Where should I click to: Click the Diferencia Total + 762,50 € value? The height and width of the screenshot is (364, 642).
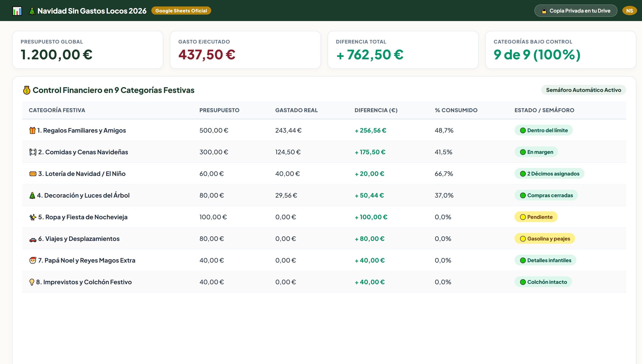click(x=370, y=55)
